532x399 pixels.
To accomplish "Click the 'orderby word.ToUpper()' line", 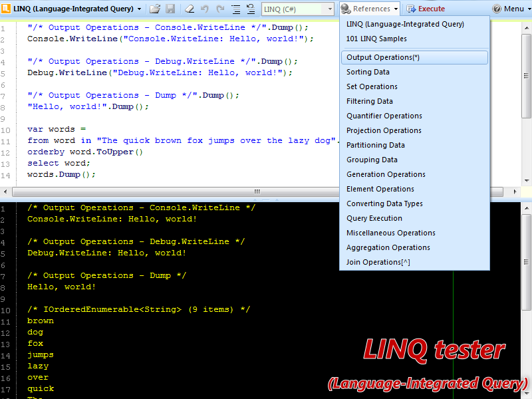I will 85,152.
